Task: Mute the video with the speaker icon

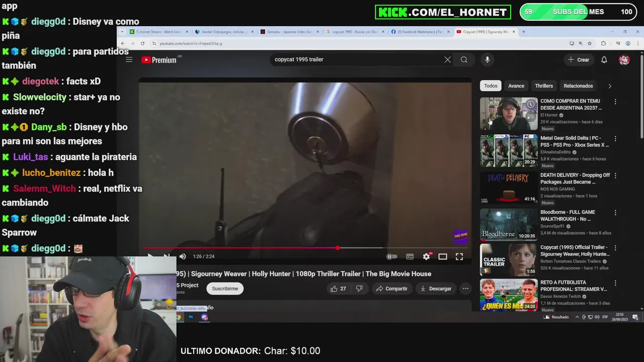Action: click(x=183, y=256)
